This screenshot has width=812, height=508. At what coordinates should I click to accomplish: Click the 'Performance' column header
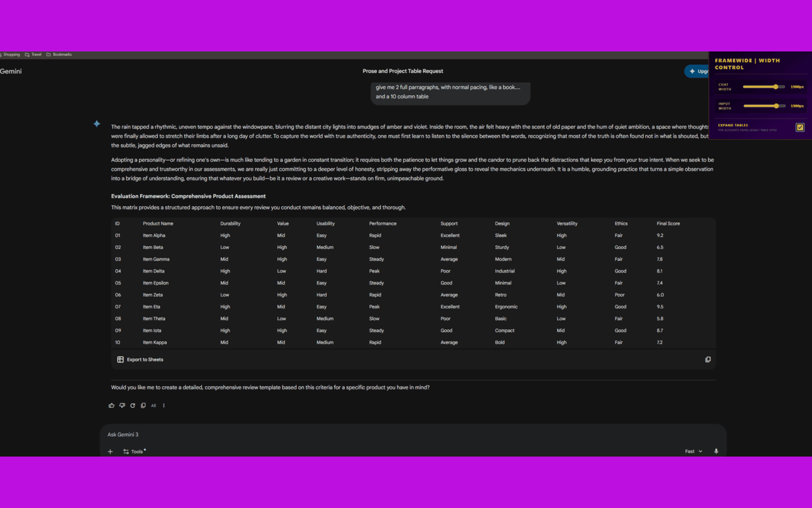tap(383, 224)
